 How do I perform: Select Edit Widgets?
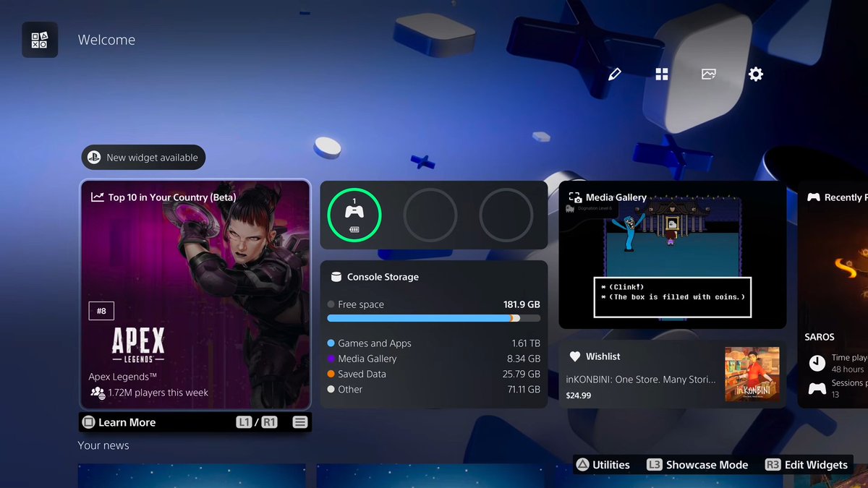point(807,465)
